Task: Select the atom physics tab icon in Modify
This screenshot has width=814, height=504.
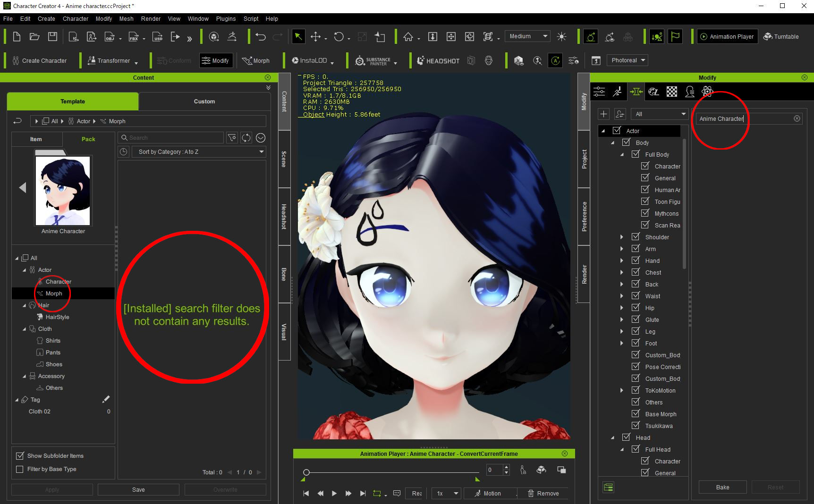Action: click(707, 92)
